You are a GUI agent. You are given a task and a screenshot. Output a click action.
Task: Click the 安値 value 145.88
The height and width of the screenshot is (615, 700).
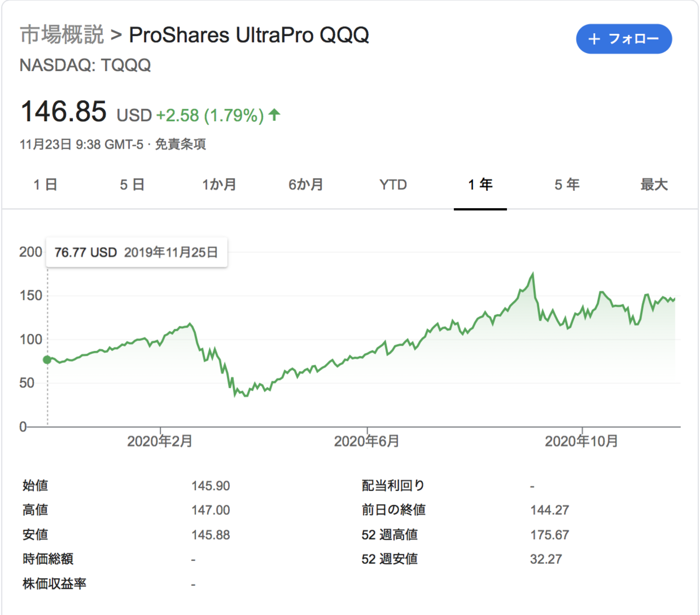coord(211,535)
